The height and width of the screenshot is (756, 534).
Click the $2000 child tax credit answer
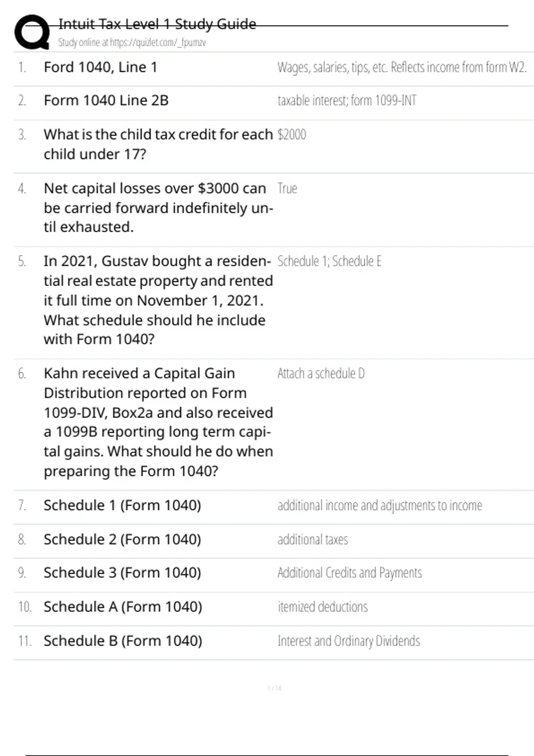[x=291, y=135]
